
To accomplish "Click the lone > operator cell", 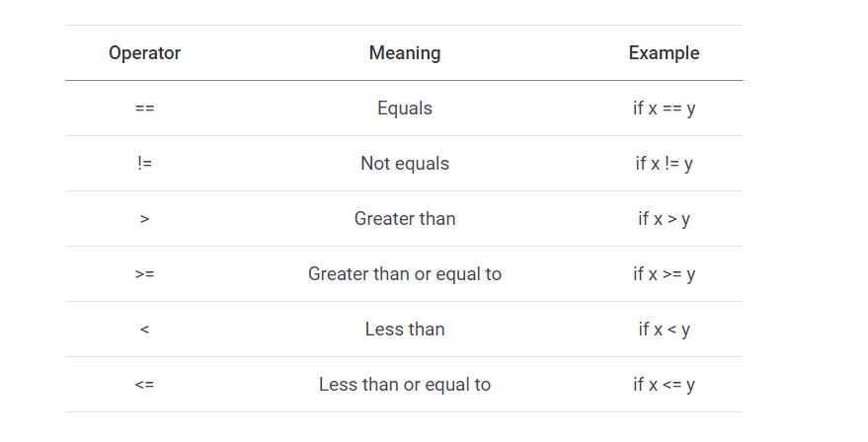I will (144, 219).
